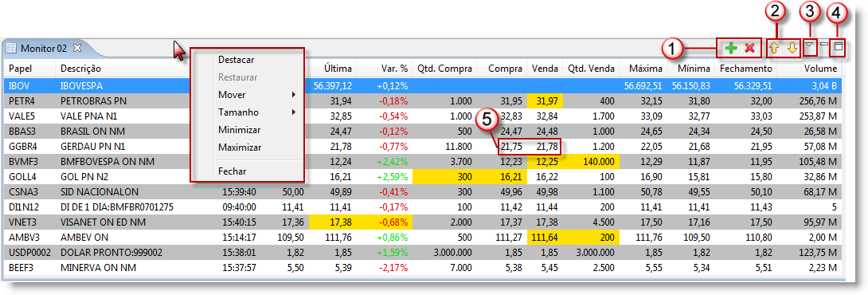Click the 15:39:40 time cell

point(238,192)
